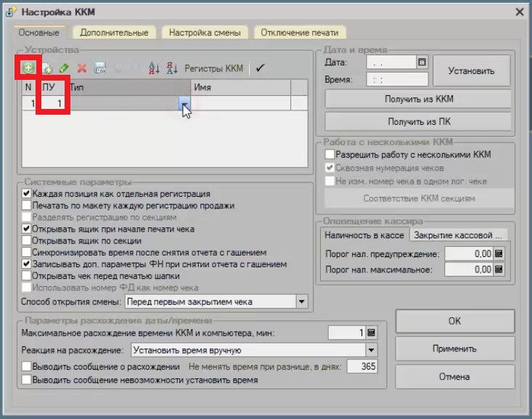Click the green pencil edit icon
This screenshot has height=419, width=532.
(64, 68)
